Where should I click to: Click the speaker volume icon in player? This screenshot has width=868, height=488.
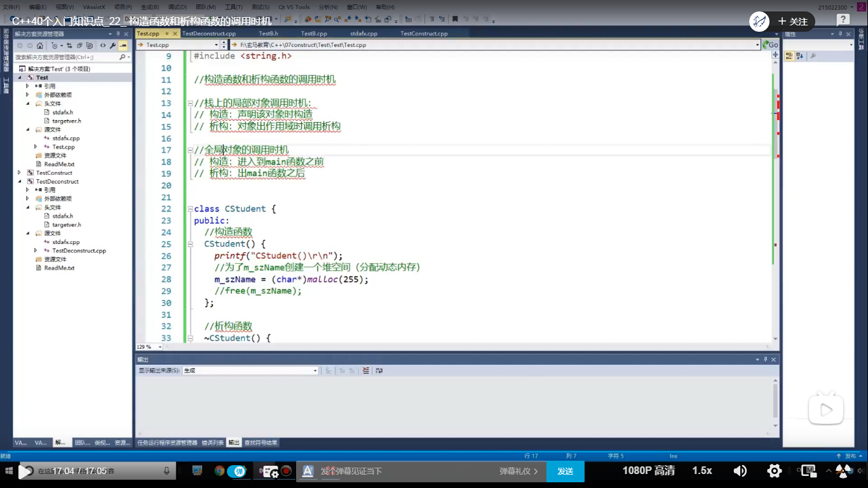pyautogui.click(x=740, y=471)
